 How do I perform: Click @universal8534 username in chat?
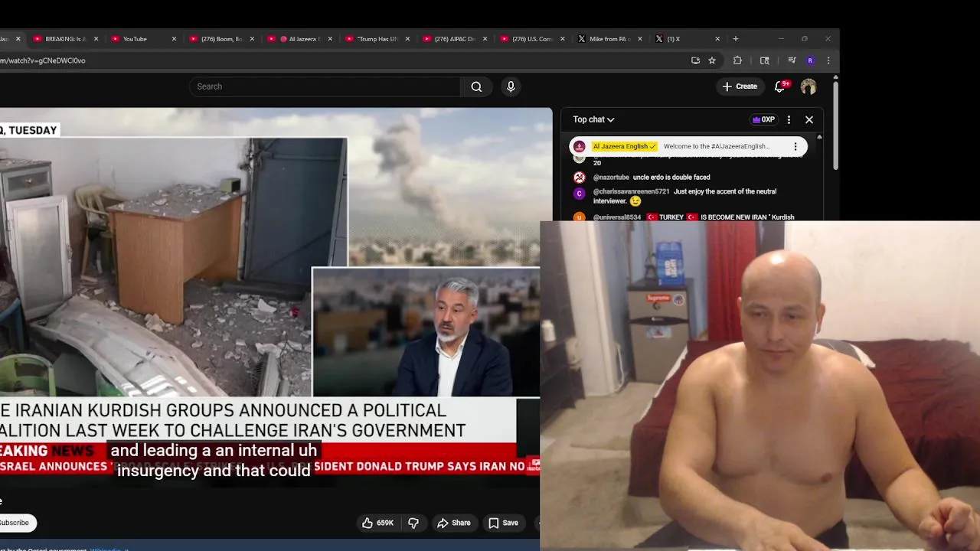(x=617, y=217)
